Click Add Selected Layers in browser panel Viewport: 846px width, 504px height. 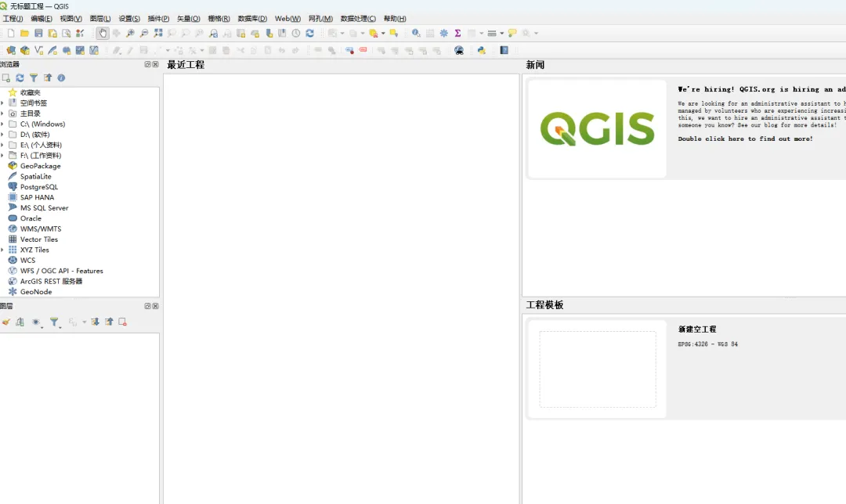(6, 78)
